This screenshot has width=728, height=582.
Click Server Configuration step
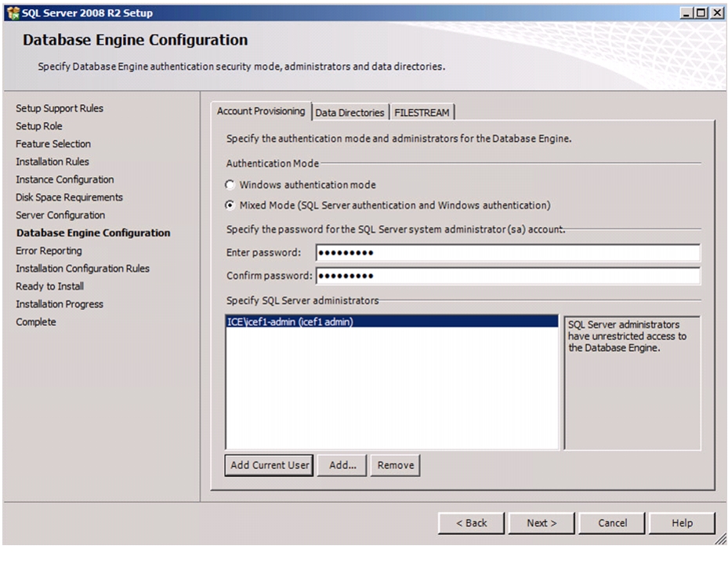(60, 215)
